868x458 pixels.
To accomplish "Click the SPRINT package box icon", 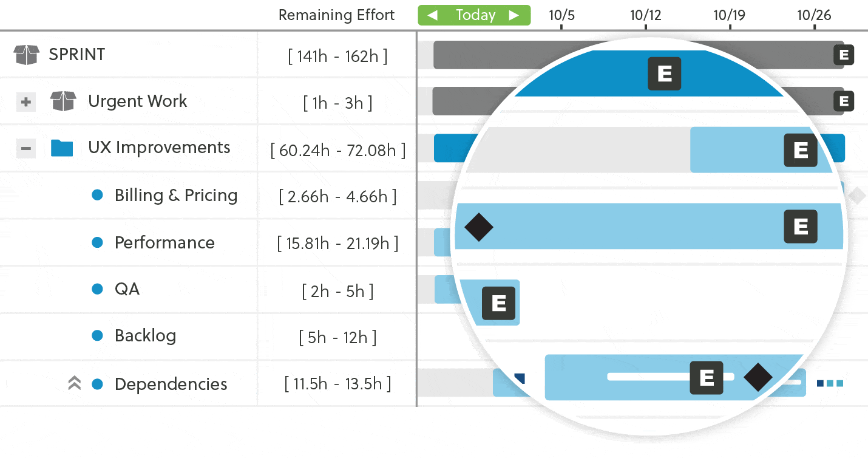I will [26, 55].
